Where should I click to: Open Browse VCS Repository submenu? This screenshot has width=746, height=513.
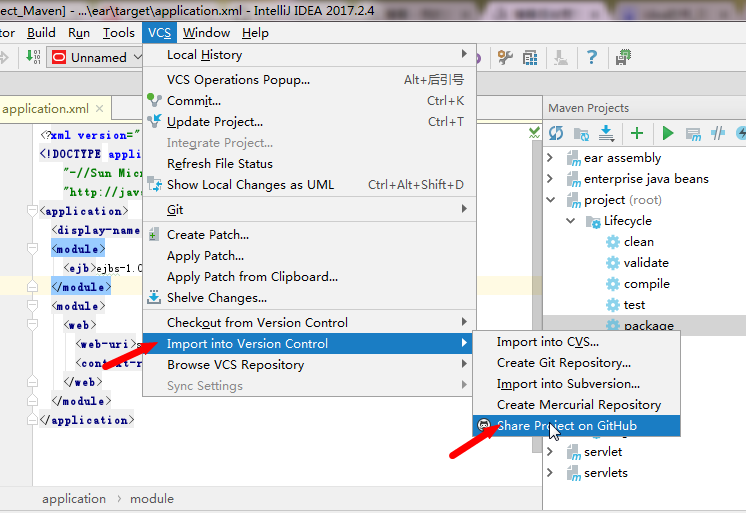(309, 365)
